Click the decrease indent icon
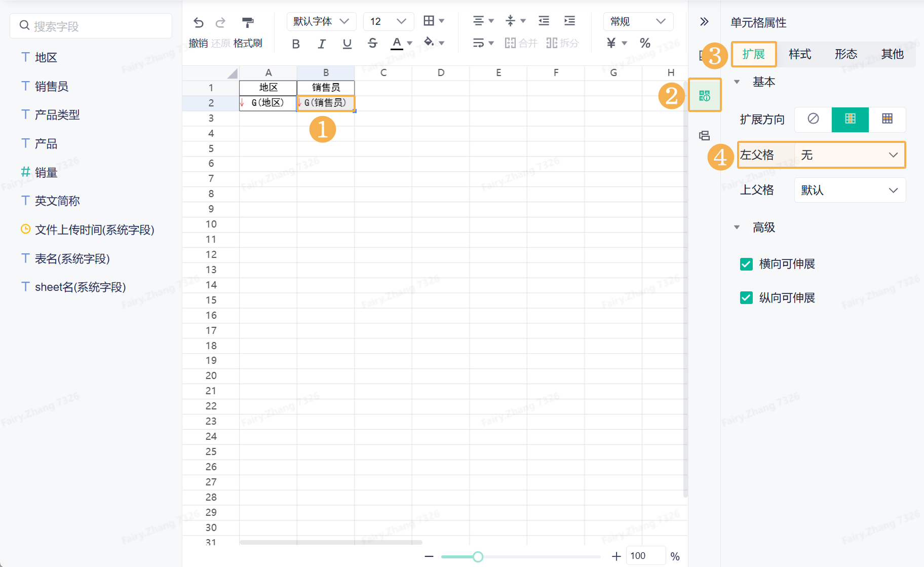This screenshot has width=924, height=567. pyautogui.click(x=544, y=21)
